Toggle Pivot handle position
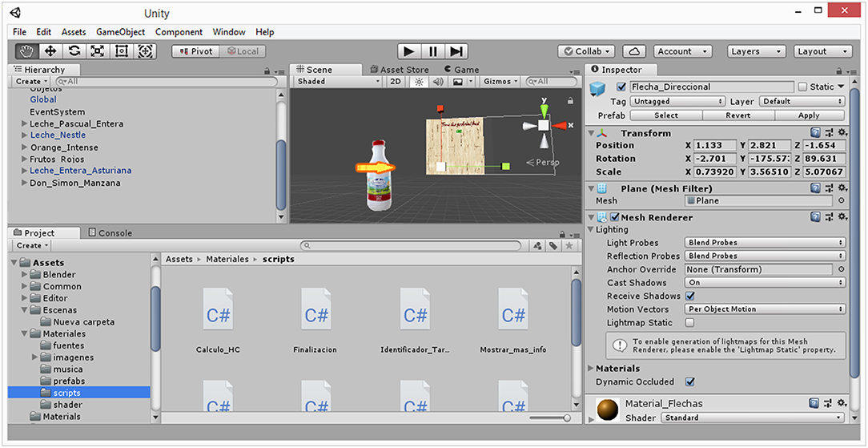 (x=196, y=51)
